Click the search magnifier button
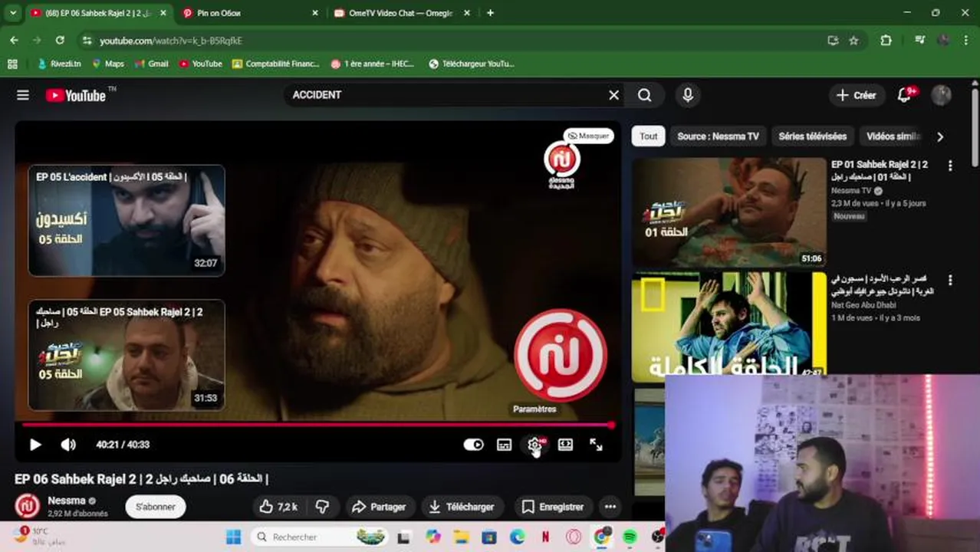 point(645,95)
